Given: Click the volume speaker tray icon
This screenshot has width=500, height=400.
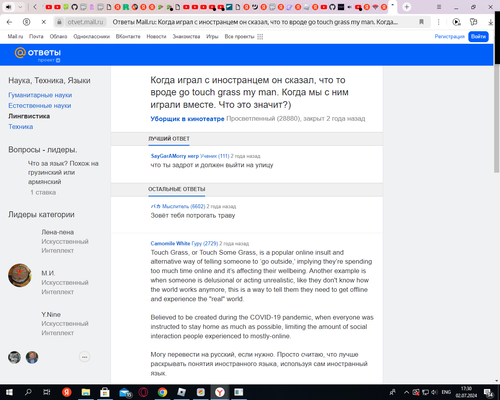Looking at the screenshot, I should coord(434,392).
